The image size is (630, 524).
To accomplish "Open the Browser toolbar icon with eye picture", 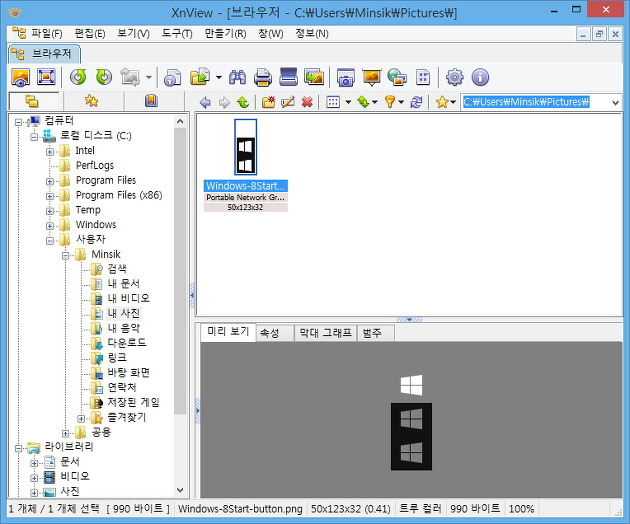I will point(20,77).
